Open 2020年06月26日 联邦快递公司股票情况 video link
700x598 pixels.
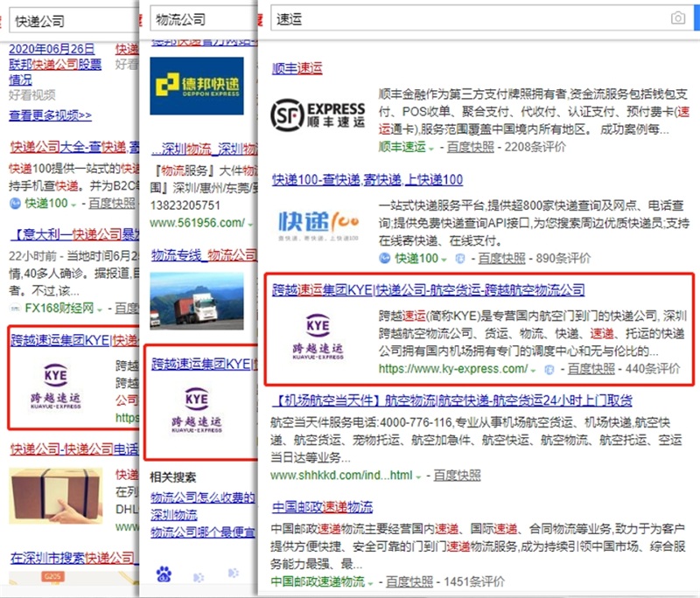point(55,64)
